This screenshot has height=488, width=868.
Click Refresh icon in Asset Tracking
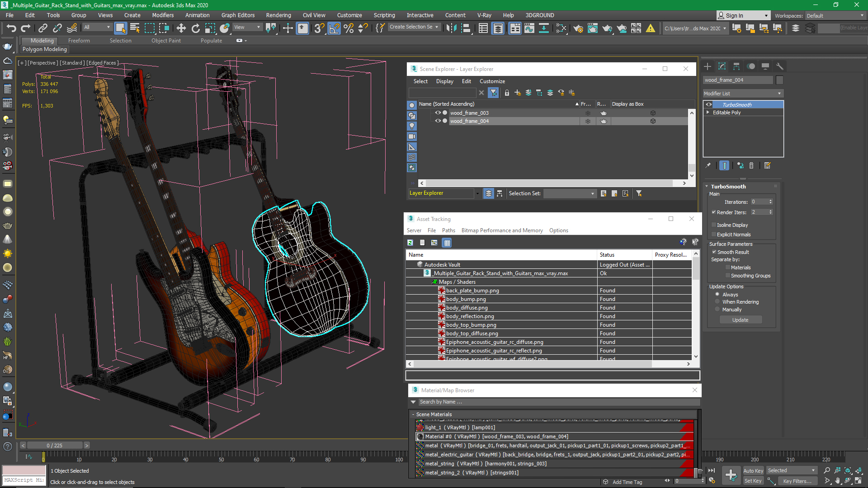click(x=410, y=243)
